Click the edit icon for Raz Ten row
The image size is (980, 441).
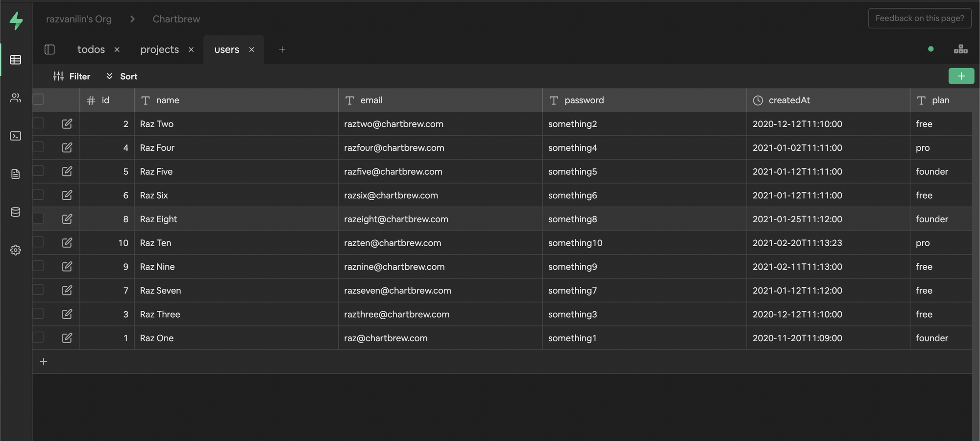[67, 243]
